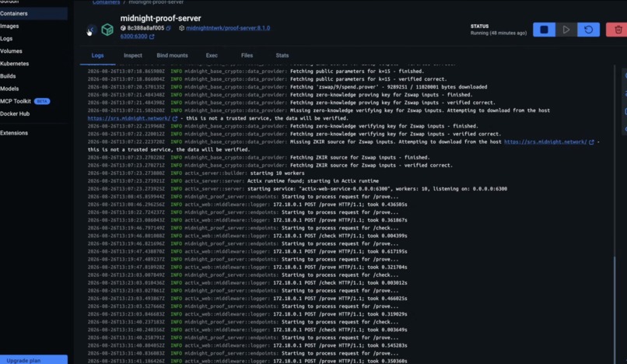Click the log line 'Fetching ZKIR source for Zswap inputs - finished.'
This screenshot has width=627, height=364.
(x=259, y=158)
